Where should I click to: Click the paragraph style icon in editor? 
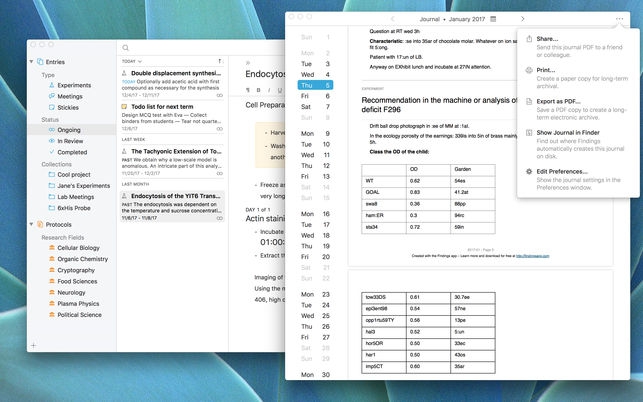[248, 90]
